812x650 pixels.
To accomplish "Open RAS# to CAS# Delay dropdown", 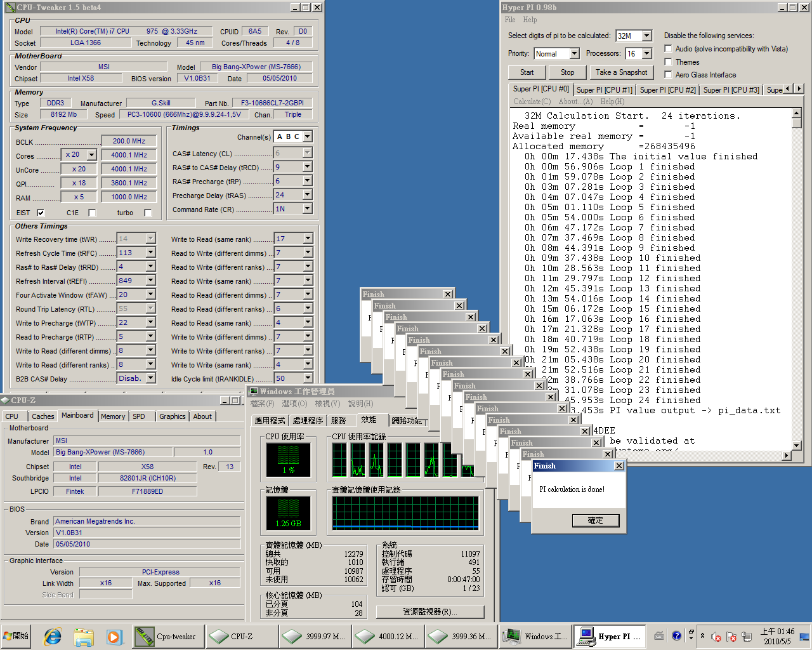I will point(307,167).
